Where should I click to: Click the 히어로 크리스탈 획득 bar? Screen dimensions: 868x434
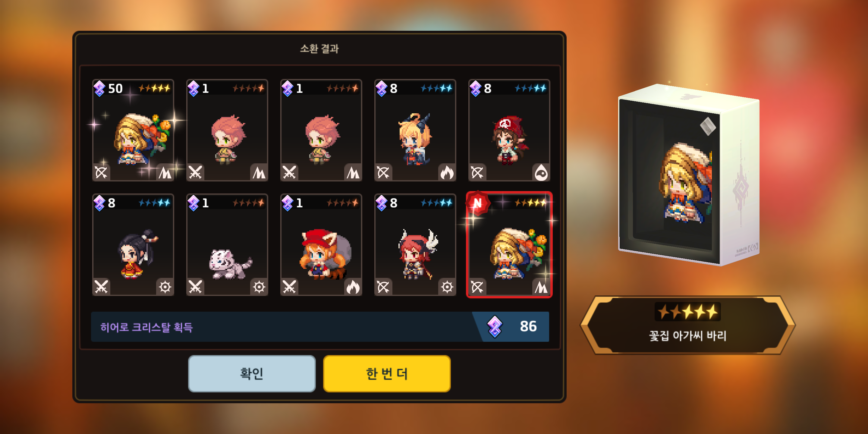pyautogui.click(x=320, y=326)
